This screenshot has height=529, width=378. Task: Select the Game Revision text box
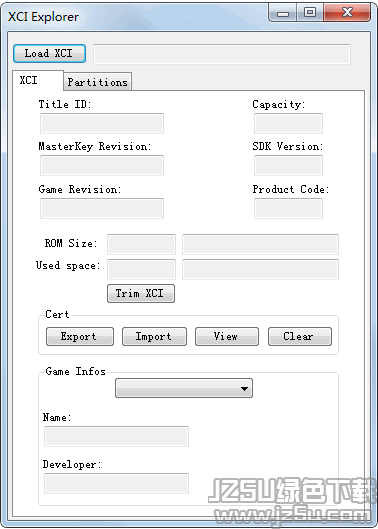pyautogui.click(x=102, y=208)
